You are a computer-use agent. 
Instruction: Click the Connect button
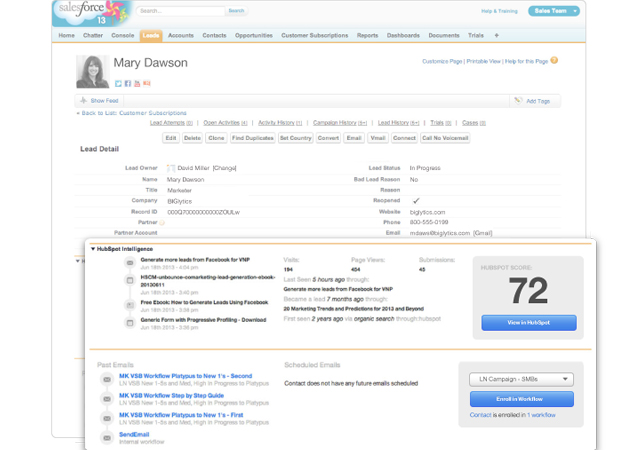point(404,138)
